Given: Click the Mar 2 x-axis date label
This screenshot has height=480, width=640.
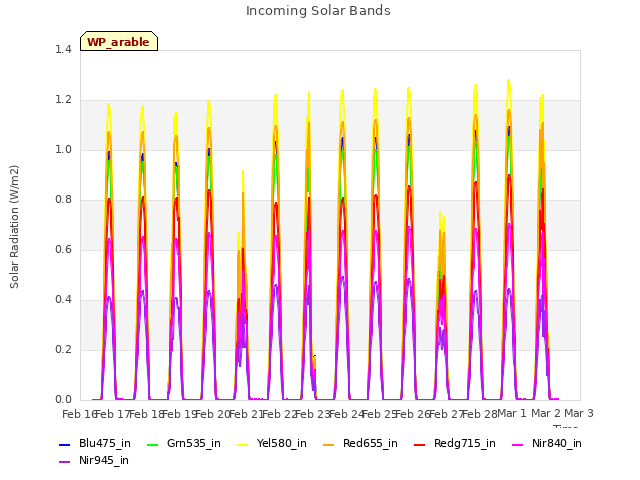Looking at the screenshot, I should pyautogui.click(x=546, y=413).
